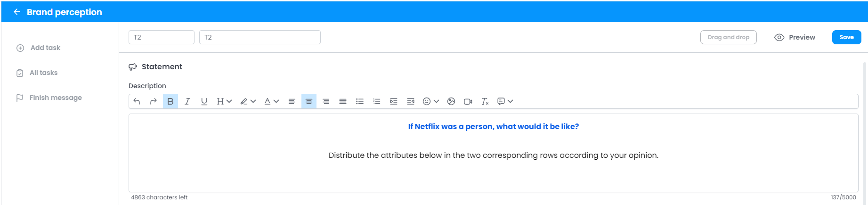The image size is (868, 205).
Task: Click the Statement megaphone icon
Action: coord(133,67)
